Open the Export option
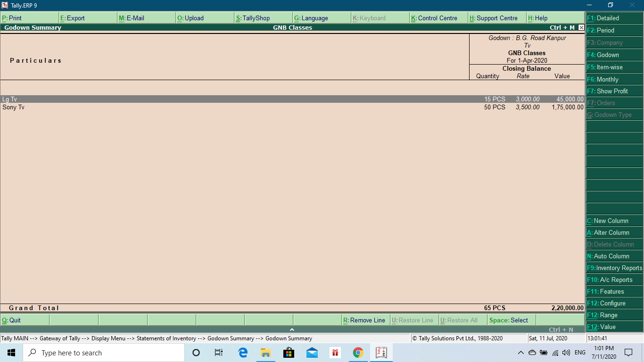Screen dimensions: 644x362 (x=88, y=18)
